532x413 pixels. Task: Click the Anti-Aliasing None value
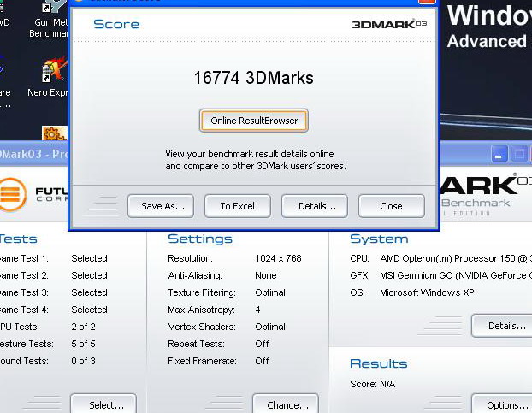click(266, 275)
